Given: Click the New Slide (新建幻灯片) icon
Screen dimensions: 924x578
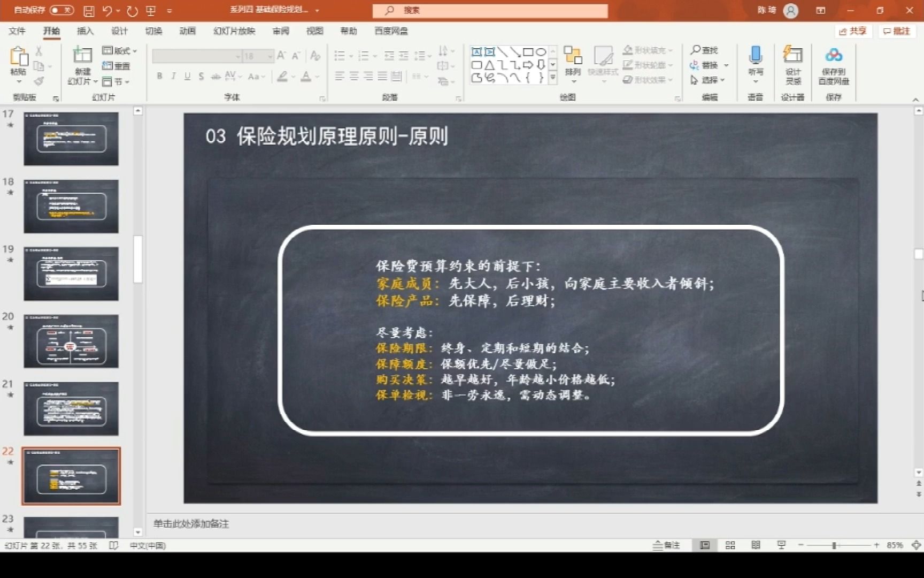Looking at the screenshot, I should [82, 56].
